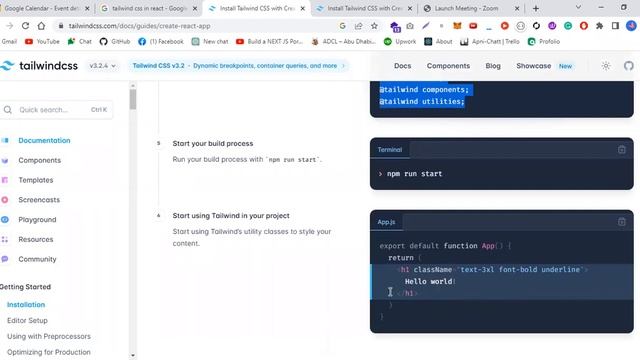Open the Upwork bookmark
The height and width of the screenshot is (360, 640).
400,42
